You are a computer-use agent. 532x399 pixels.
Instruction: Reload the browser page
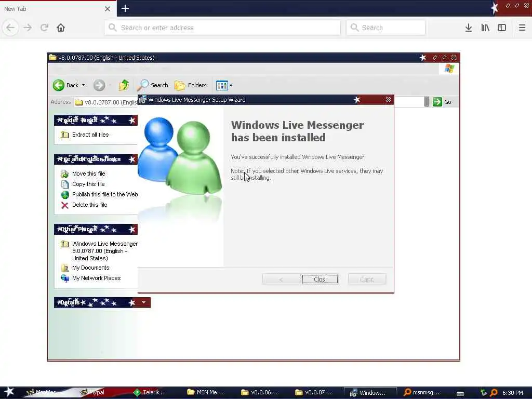tap(44, 28)
